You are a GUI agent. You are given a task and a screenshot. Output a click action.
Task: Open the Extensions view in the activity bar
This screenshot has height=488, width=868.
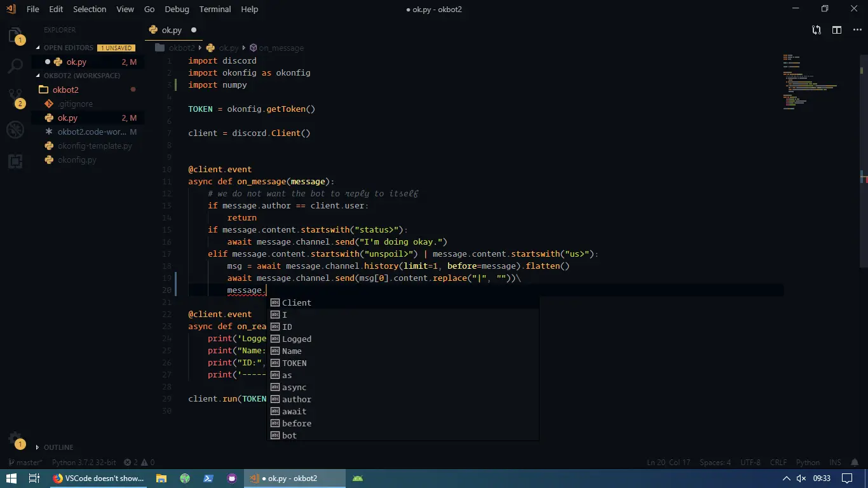[x=15, y=161]
